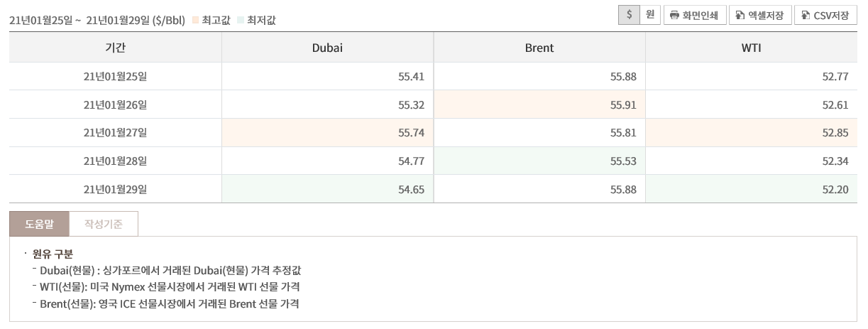The width and height of the screenshot is (868, 329).
Task: Click the 화면인쇄 button text
Action: (x=701, y=15)
